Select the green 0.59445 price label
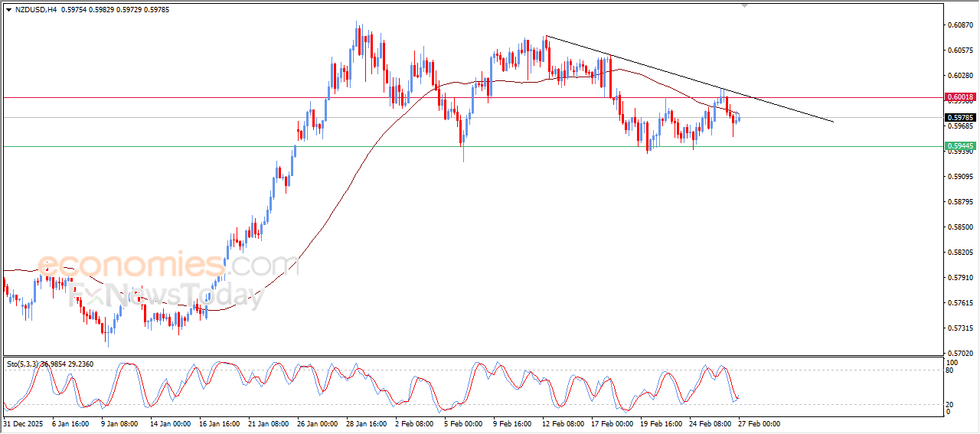Viewport: 980px width, 434px height. 960,145
